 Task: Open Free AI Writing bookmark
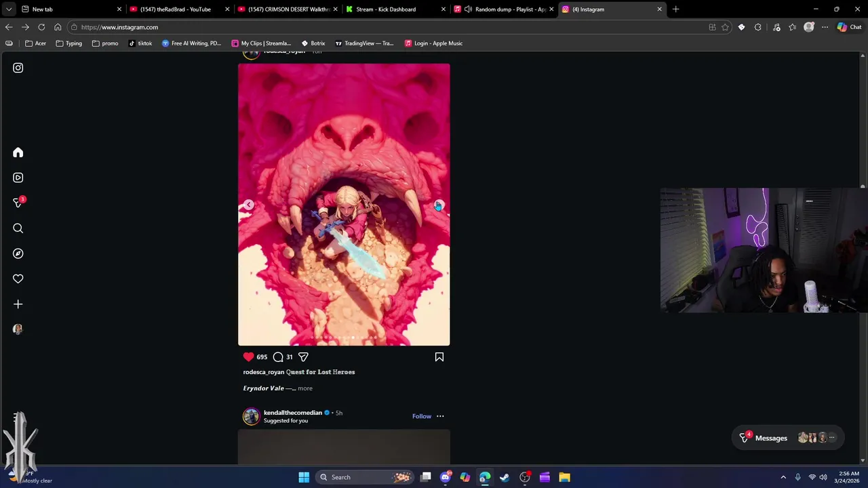(192, 43)
